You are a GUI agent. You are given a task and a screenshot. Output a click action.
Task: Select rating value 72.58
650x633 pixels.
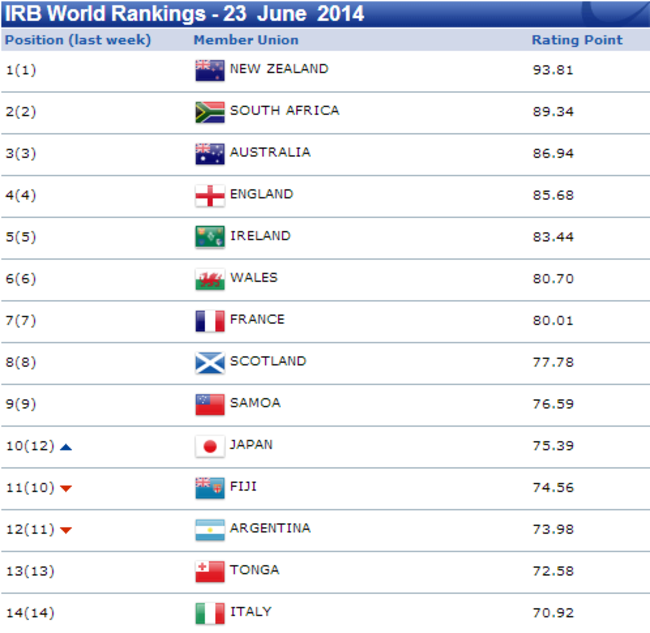pos(553,571)
